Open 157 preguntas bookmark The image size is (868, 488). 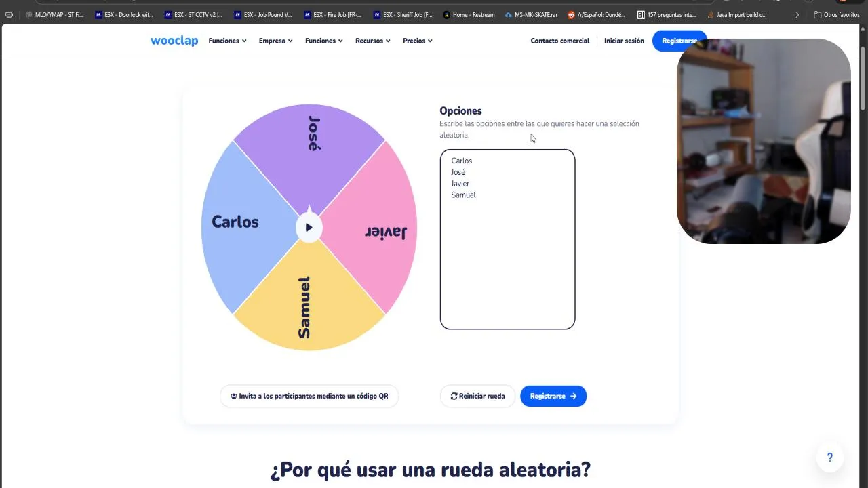coord(667,14)
